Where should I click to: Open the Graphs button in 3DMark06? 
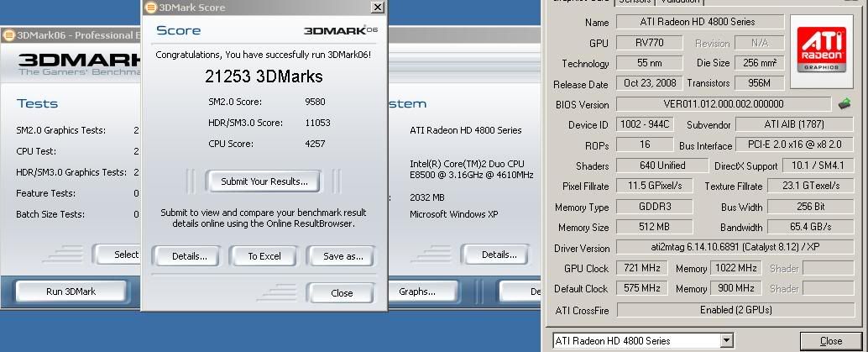pyautogui.click(x=417, y=292)
